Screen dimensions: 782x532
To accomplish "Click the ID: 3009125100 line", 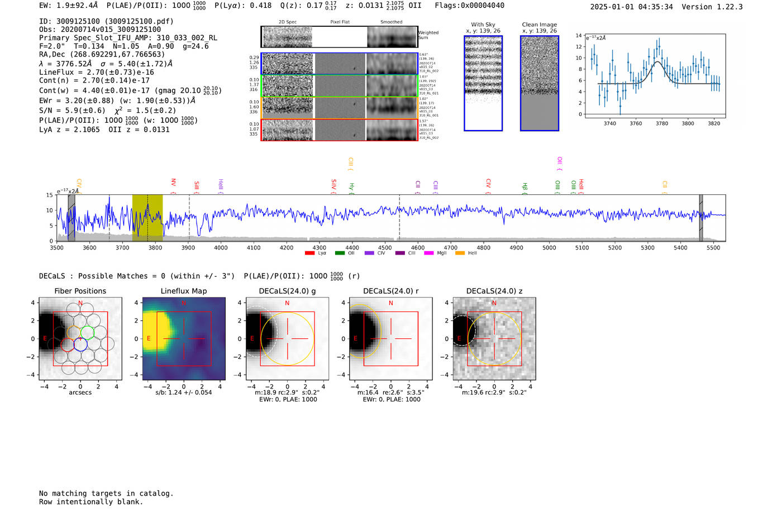I will tap(106, 21).
